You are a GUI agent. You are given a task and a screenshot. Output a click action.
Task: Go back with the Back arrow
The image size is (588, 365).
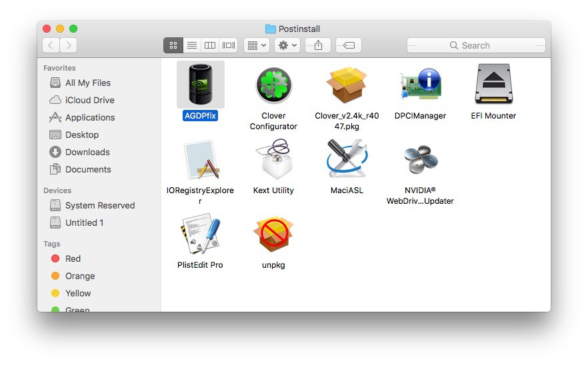pyautogui.click(x=51, y=45)
